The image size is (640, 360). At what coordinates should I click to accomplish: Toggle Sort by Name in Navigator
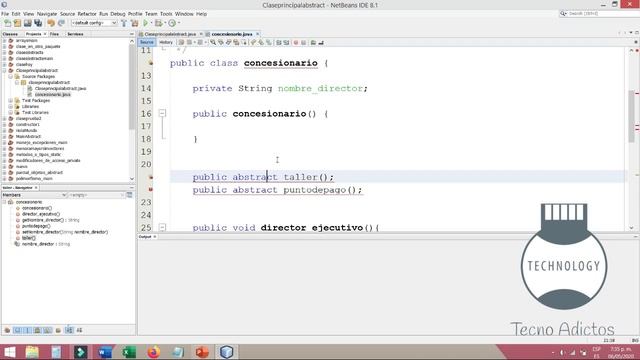69,330
